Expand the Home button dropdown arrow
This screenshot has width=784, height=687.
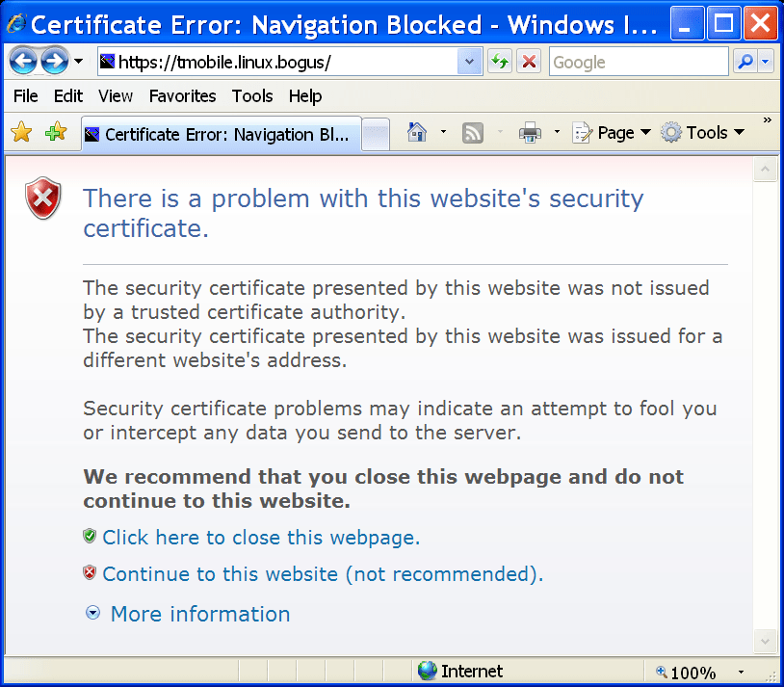(443, 132)
